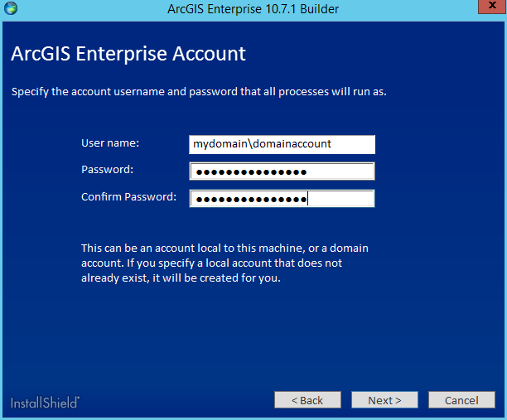Go to previous step with Back button
The width and height of the screenshot is (507, 420).
point(307,400)
